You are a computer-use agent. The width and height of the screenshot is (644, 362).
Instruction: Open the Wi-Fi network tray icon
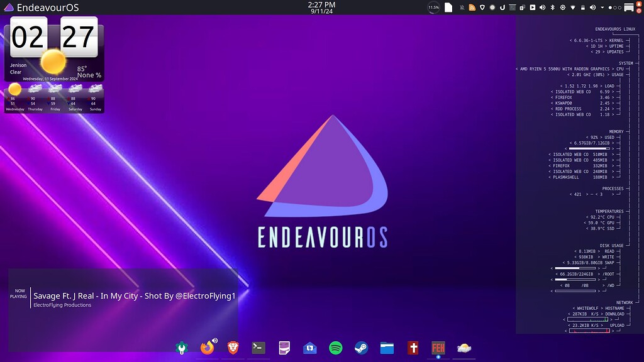572,8
